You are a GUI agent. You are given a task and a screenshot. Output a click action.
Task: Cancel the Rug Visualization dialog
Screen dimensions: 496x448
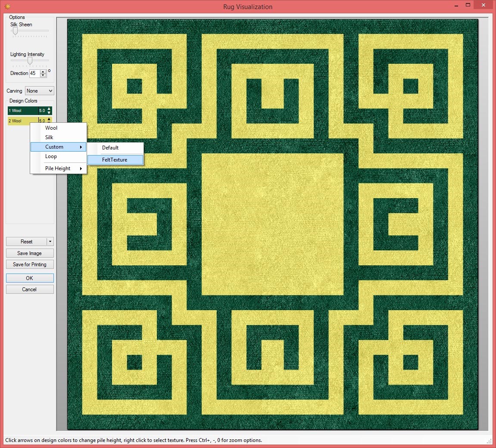(x=30, y=289)
